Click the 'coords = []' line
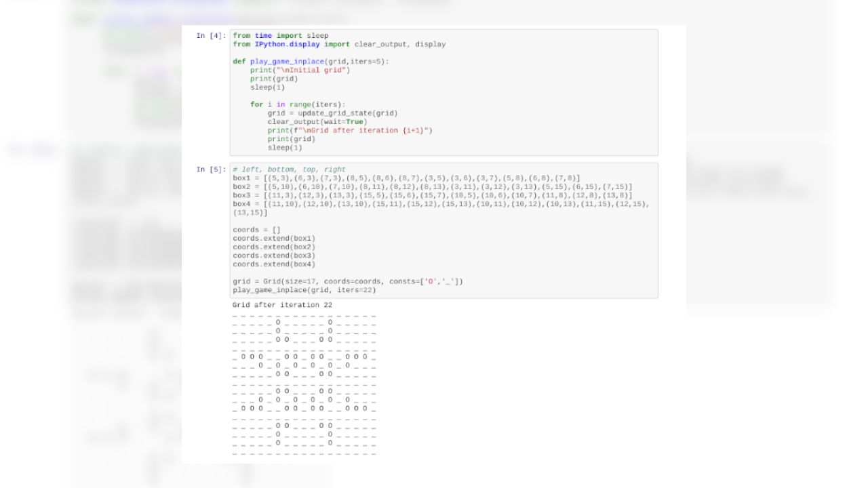The image size is (868, 488). tap(256, 230)
